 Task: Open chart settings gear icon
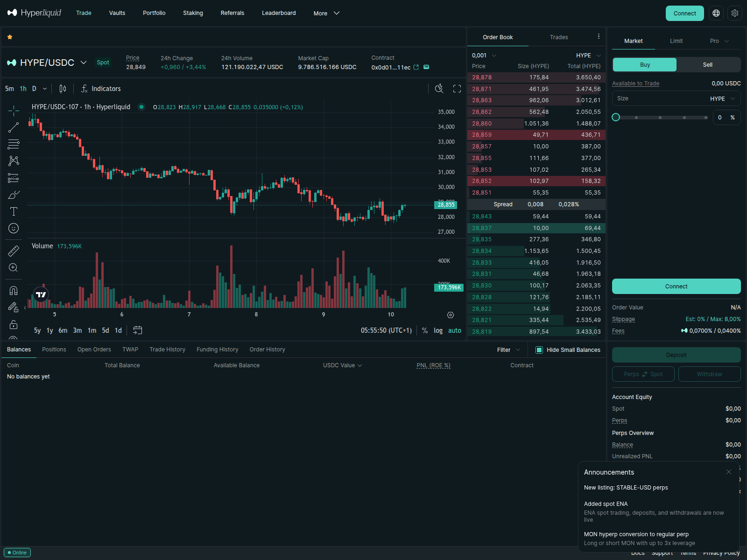pos(451,315)
